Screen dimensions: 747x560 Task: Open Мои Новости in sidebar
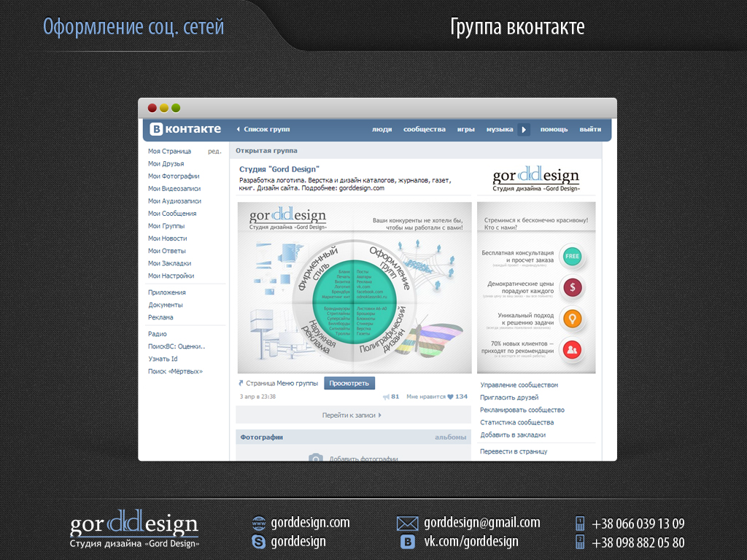[x=167, y=238]
